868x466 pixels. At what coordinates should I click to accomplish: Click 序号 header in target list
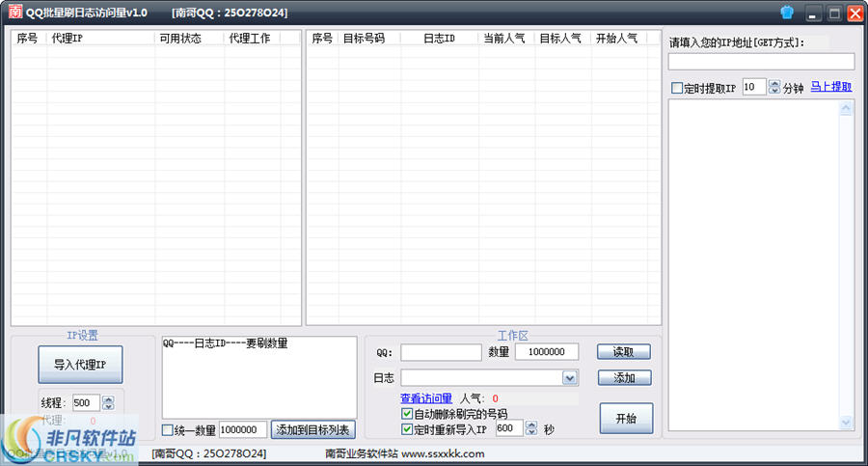point(323,38)
